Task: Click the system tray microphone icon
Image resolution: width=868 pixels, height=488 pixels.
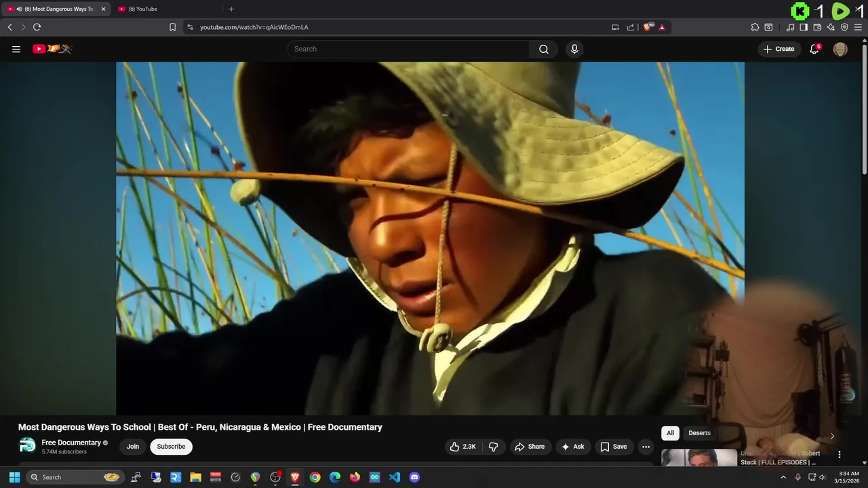Action: 797,477
